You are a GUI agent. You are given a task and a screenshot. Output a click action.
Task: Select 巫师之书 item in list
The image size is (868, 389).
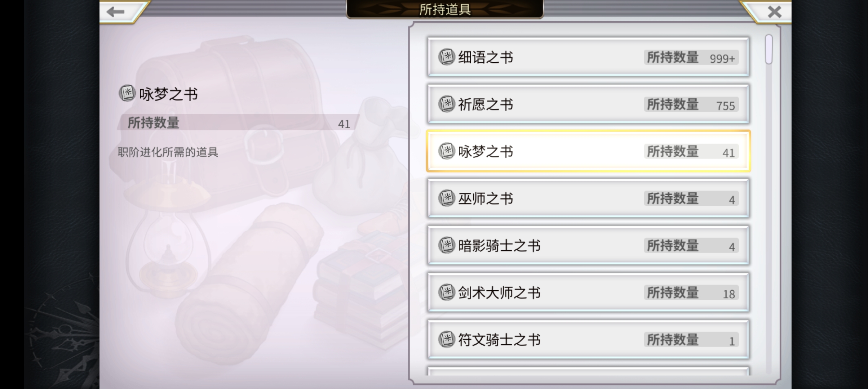point(588,198)
